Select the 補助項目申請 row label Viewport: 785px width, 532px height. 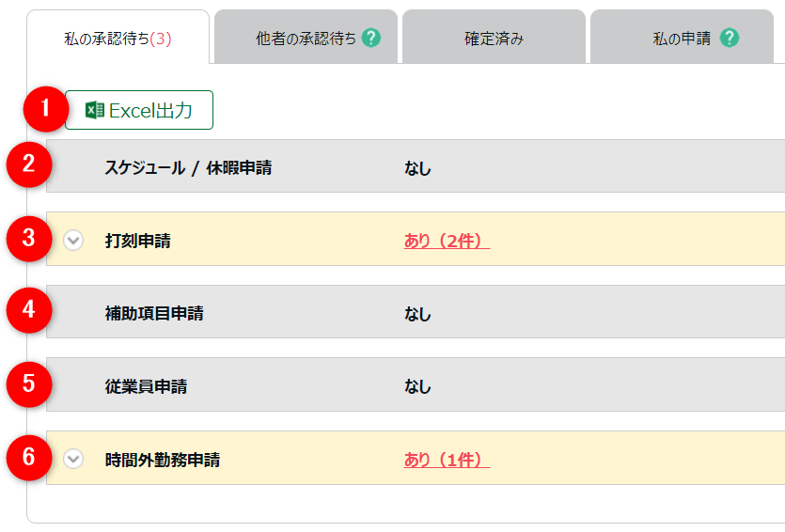click(154, 313)
